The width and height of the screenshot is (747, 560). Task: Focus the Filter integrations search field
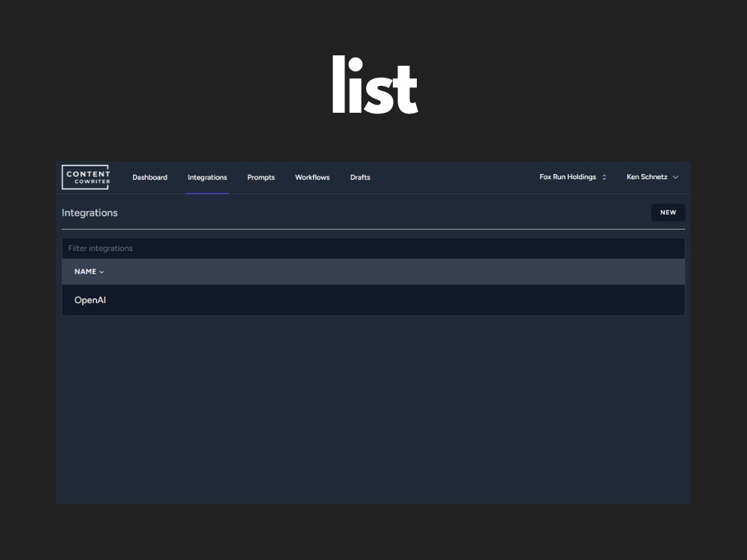[373, 248]
